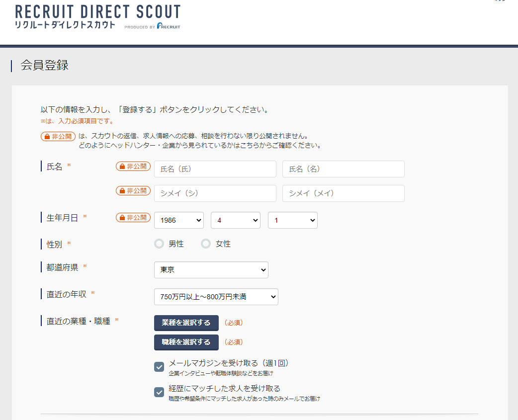The height and width of the screenshot is (420, 518).
Task: Click the 非公開 lock badge in the explanatory note
Action: click(x=58, y=136)
